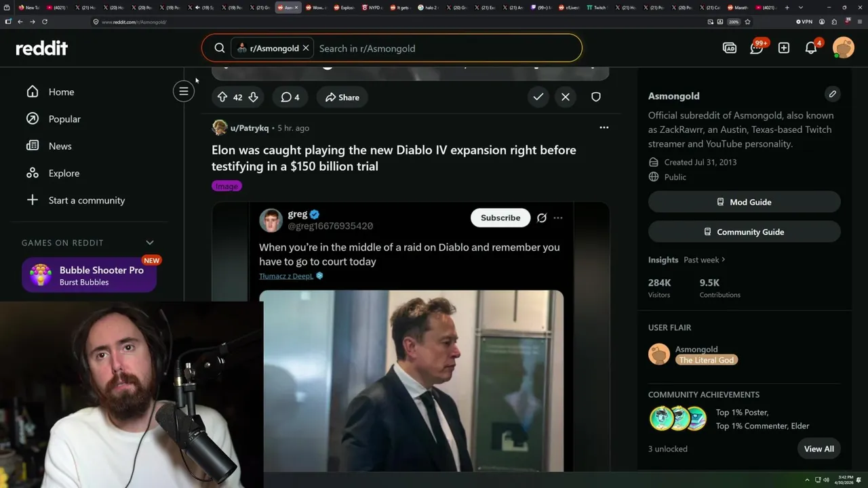Image resolution: width=868 pixels, height=488 pixels.
Task: Open a new browser tab
Action: pyautogui.click(x=787, y=7)
